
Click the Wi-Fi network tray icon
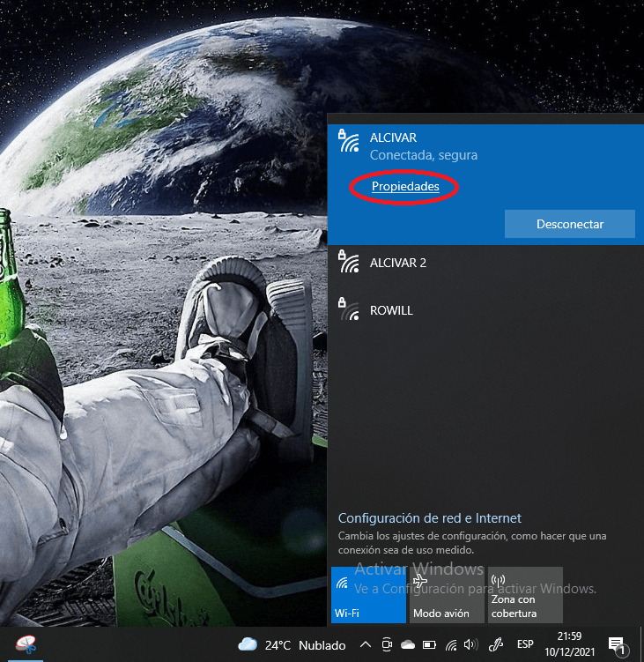tap(451, 645)
